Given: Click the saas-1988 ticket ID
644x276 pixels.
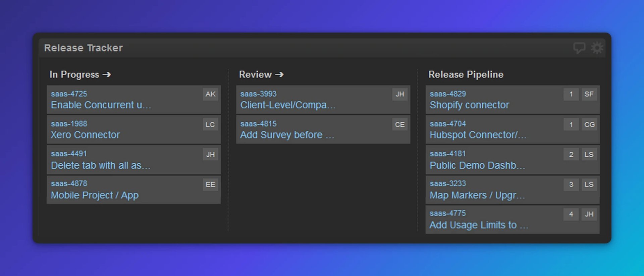Looking at the screenshot, I should 69,124.
